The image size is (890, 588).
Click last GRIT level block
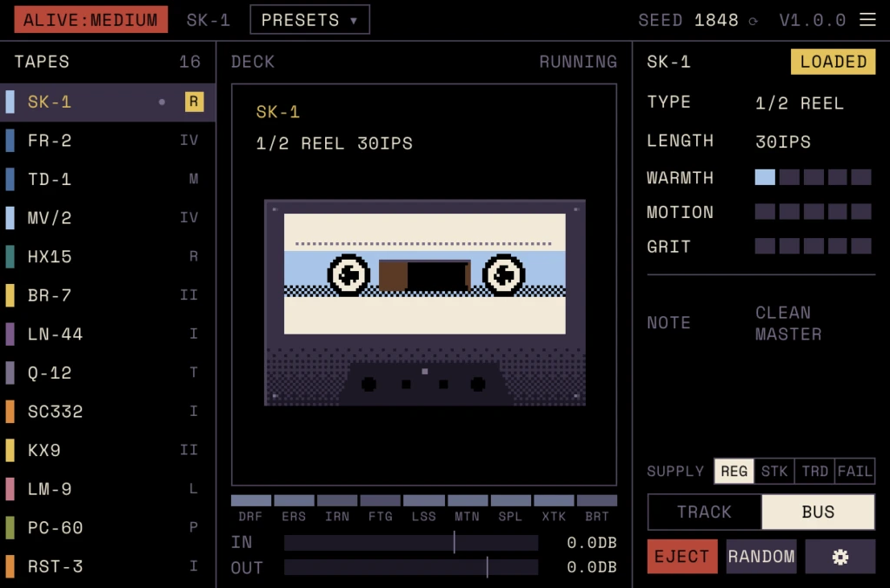(x=861, y=246)
